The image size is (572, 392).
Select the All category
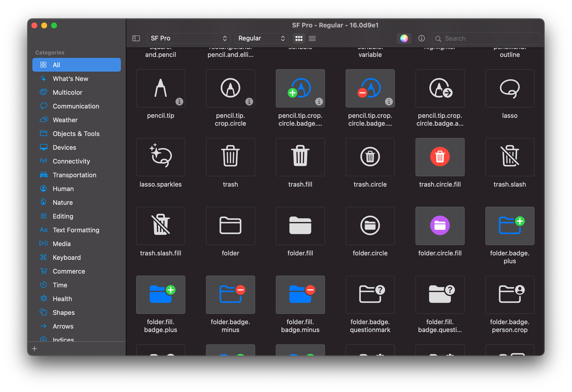[x=77, y=65]
